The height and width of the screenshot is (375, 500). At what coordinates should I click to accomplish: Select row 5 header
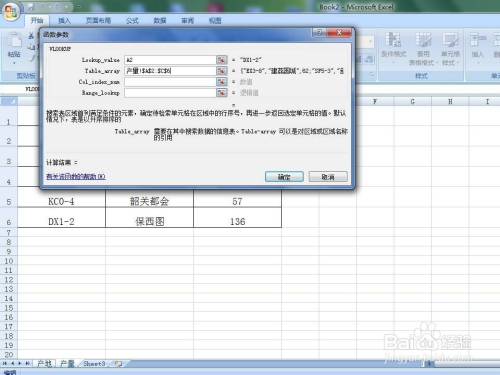[9, 197]
